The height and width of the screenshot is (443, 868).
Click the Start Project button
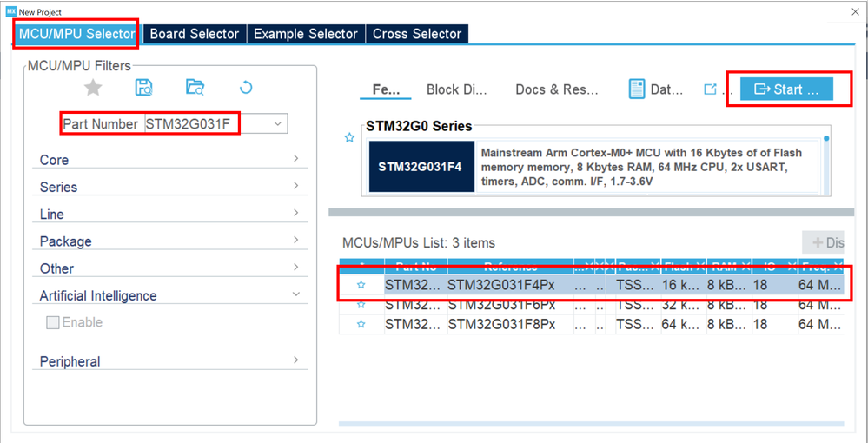click(786, 89)
